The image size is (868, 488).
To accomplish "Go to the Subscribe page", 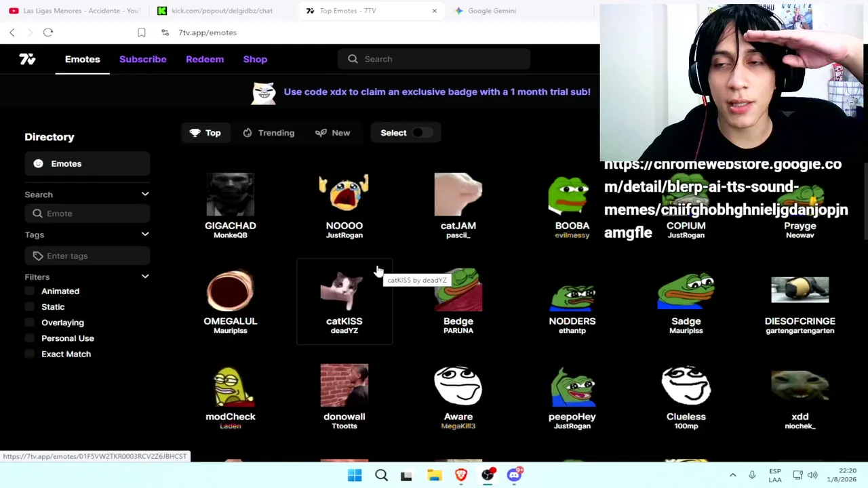I will [143, 59].
